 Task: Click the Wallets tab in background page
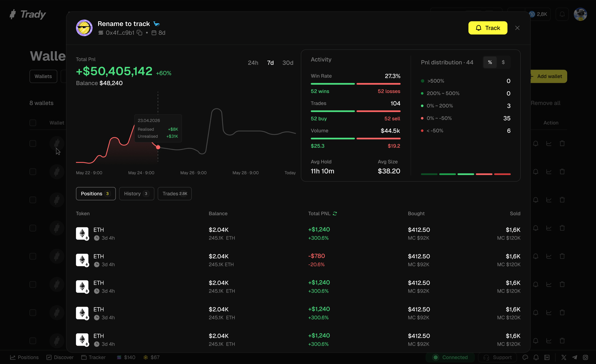click(x=43, y=76)
